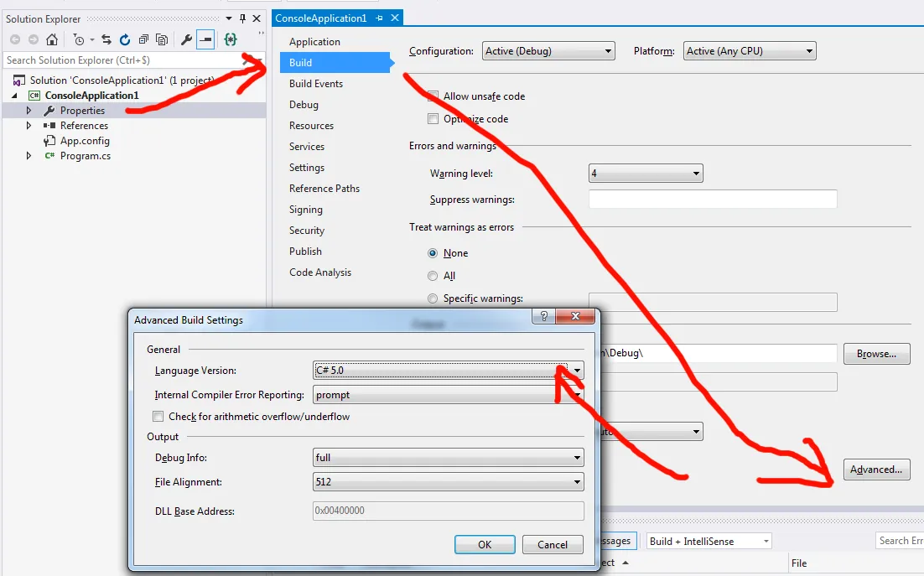Open Solution Explorer window options arrow
This screenshot has width=924, height=576.
229,18
